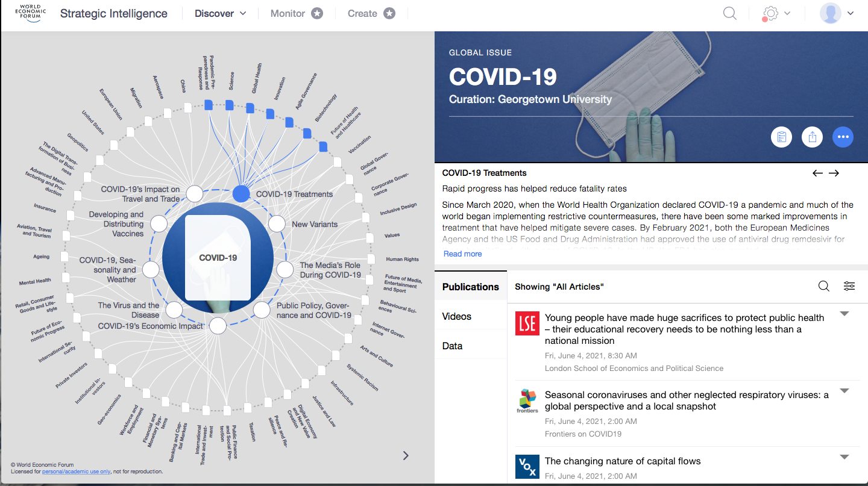Viewport: 868px width, 486px height.
Task: Expand the map panel with right chevron
Action: coord(406,455)
